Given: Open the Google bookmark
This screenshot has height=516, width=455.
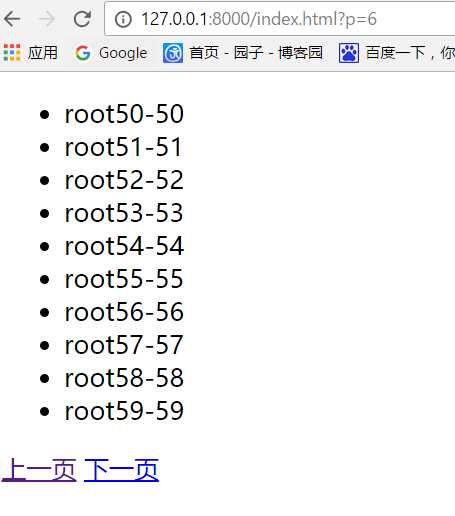Looking at the screenshot, I should [111, 53].
